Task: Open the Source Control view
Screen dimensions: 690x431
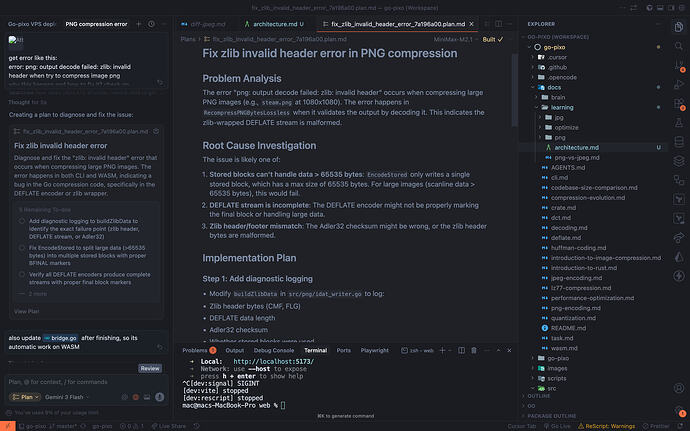Action: (679, 66)
